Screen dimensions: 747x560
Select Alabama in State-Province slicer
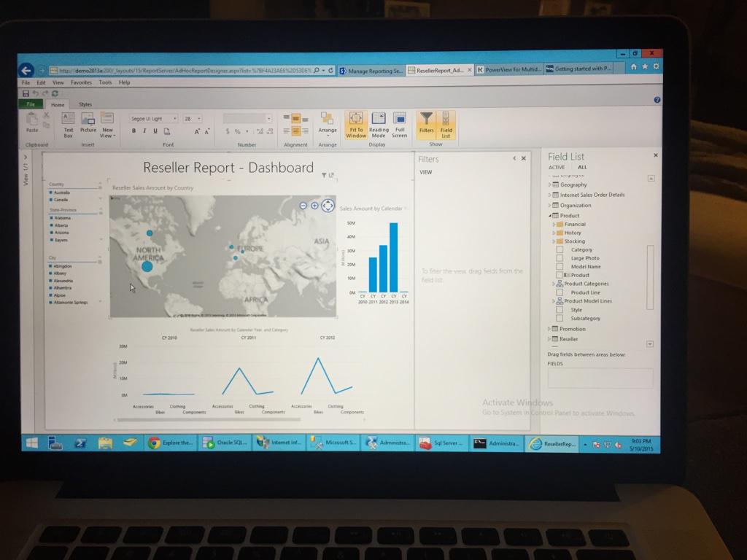pyautogui.click(x=63, y=218)
